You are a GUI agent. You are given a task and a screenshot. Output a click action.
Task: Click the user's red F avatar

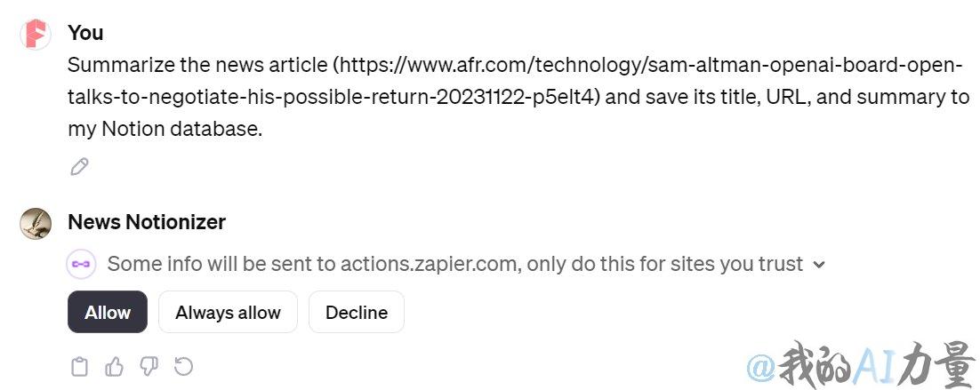36,35
